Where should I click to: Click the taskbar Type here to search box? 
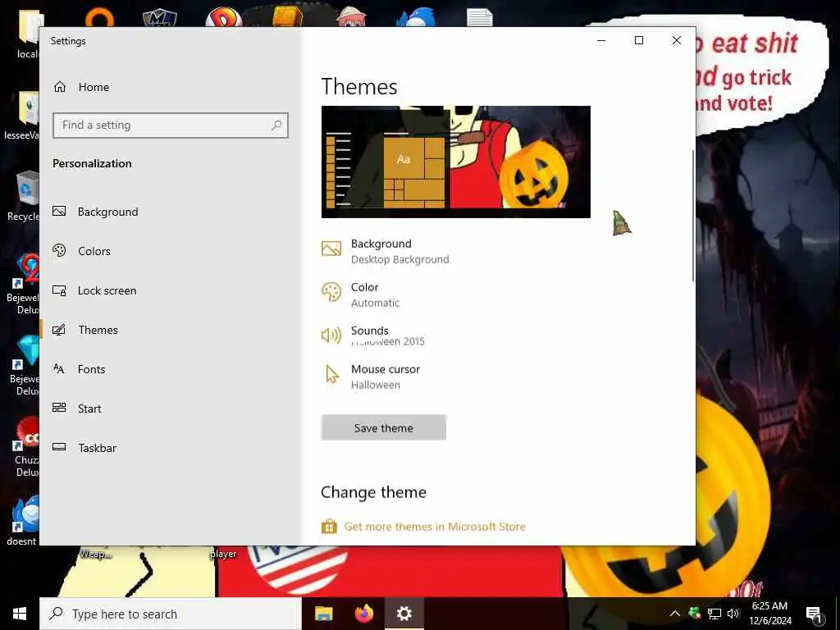tap(171, 614)
